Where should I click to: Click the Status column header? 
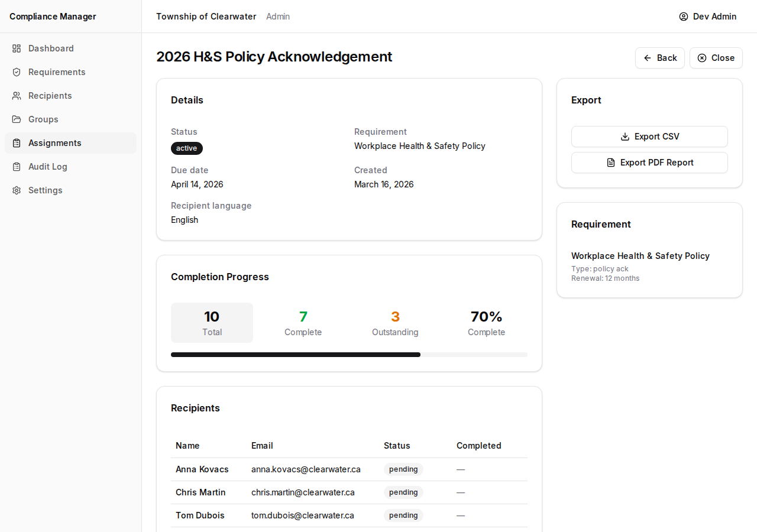[397, 446]
